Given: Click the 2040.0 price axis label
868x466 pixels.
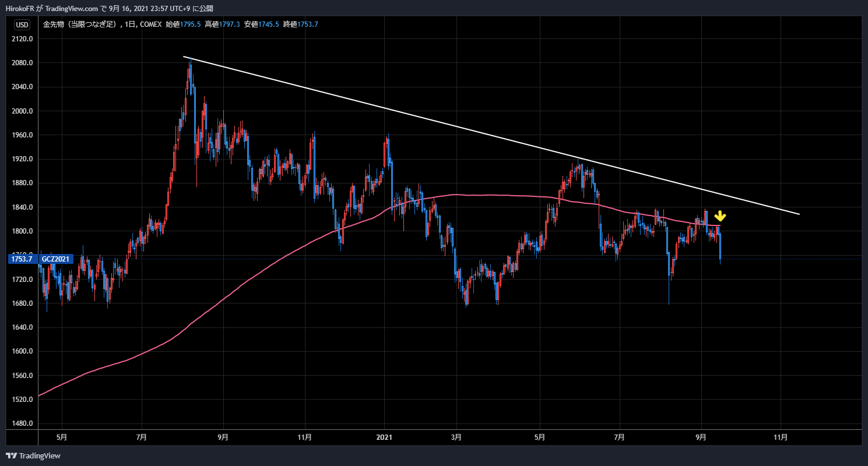Looking at the screenshot, I should (x=22, y=87).
